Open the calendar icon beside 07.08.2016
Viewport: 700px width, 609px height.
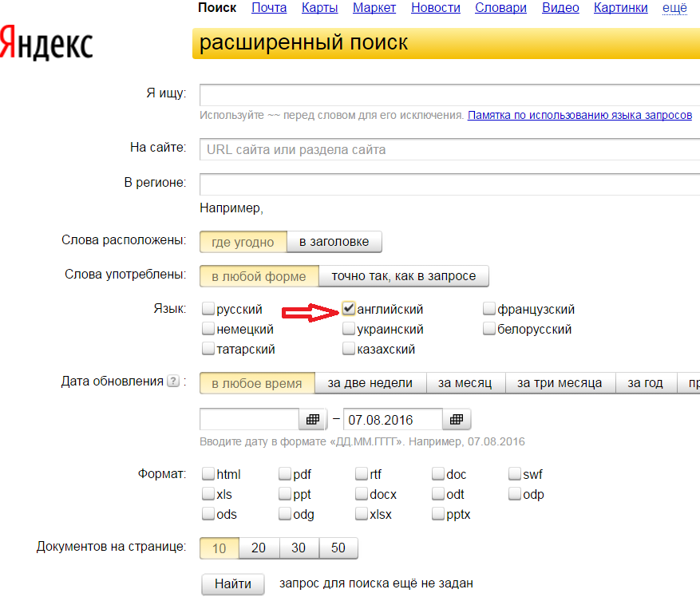coord(457,419)
